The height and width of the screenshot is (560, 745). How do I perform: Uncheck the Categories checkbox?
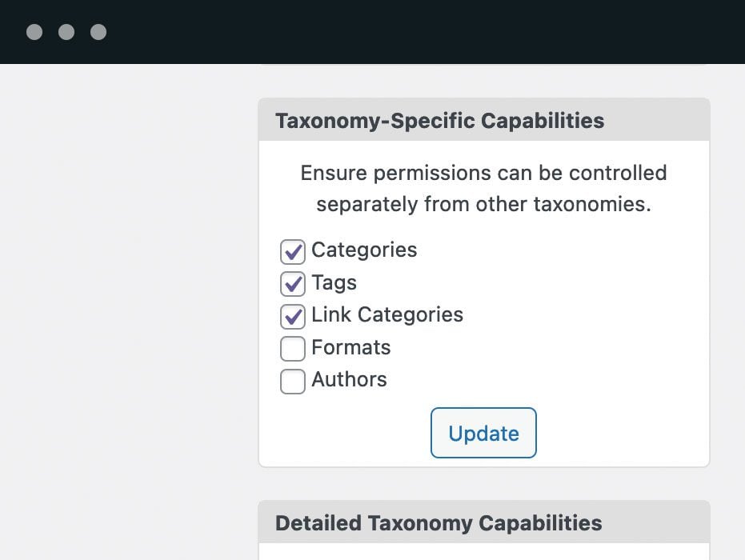pyautogui.click(x=293, y=252)
